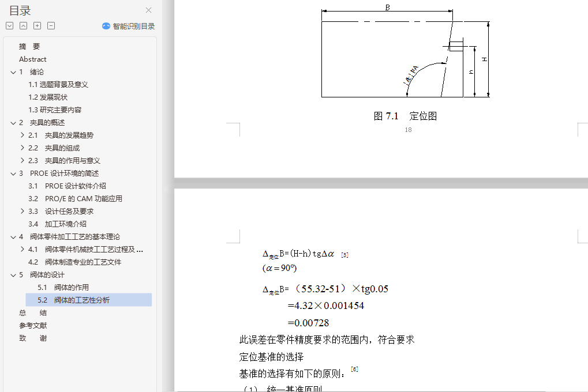Screen dimensions: 588x392
Task: Collapse chapter 2 夹具的概述
Action: (x=13, y=123)
